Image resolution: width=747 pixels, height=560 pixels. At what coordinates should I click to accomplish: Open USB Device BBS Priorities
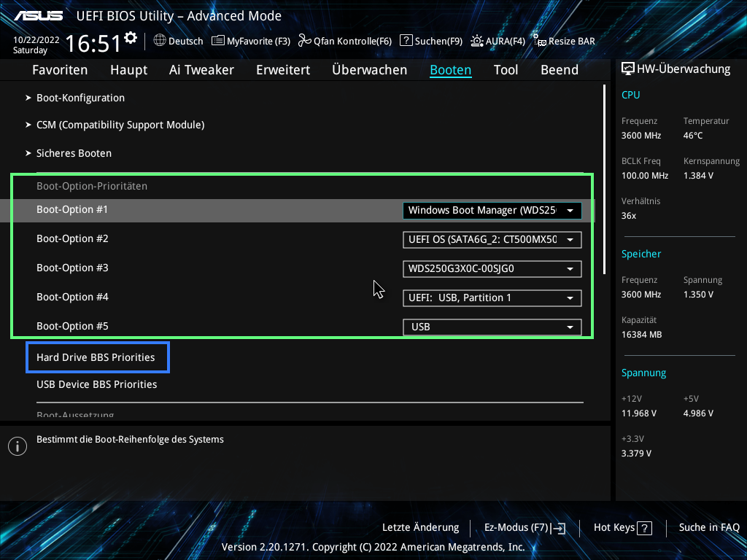pos(97,384)
